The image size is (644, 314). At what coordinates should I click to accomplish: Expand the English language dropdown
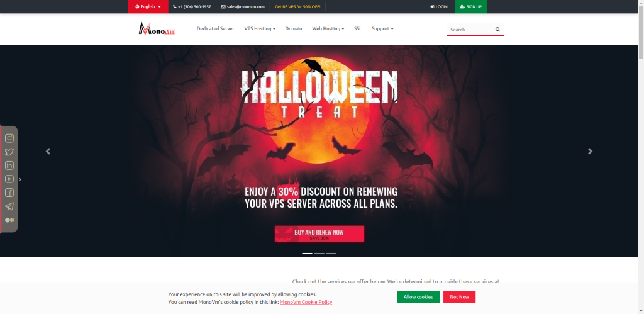click(x=148, y=6)
